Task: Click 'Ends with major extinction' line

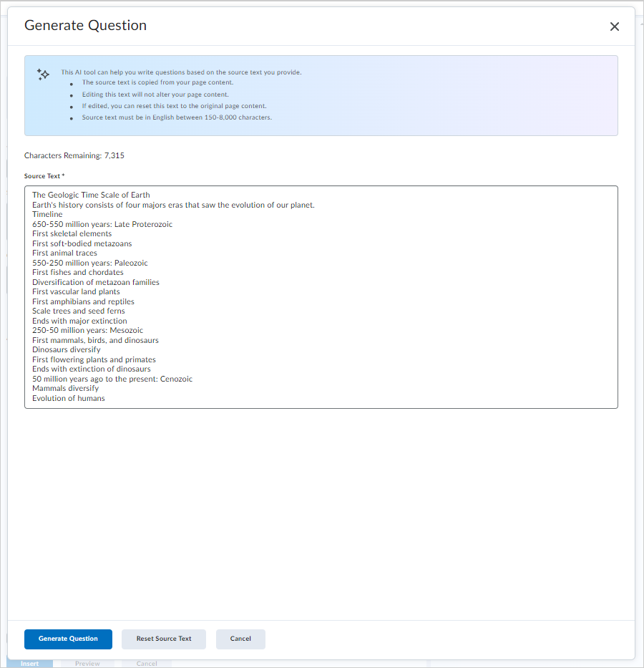Action: click(x=79, y=321)
